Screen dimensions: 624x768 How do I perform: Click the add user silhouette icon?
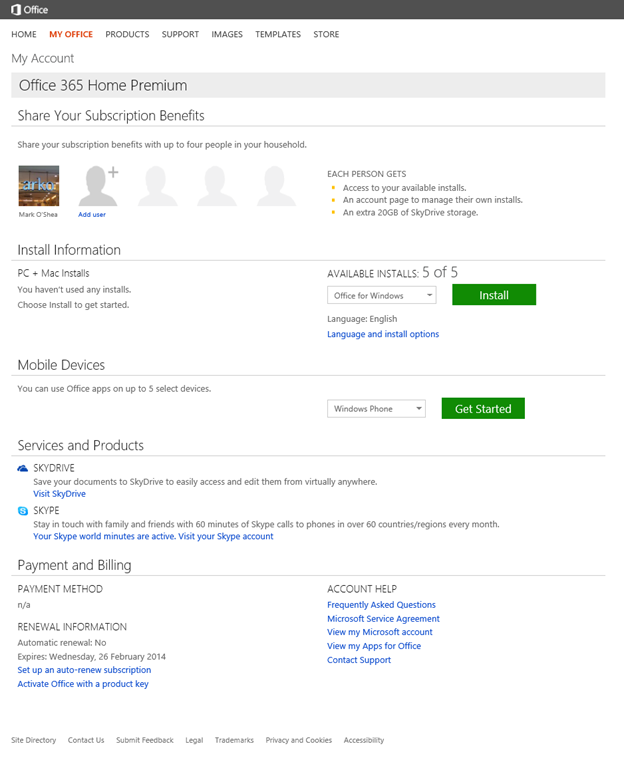pyautogui.click(x=98, y=186)
